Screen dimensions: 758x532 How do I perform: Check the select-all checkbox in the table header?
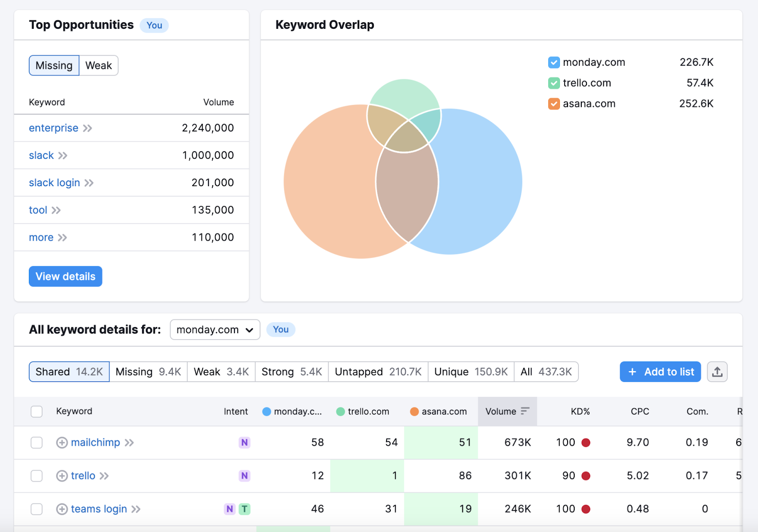36,411
